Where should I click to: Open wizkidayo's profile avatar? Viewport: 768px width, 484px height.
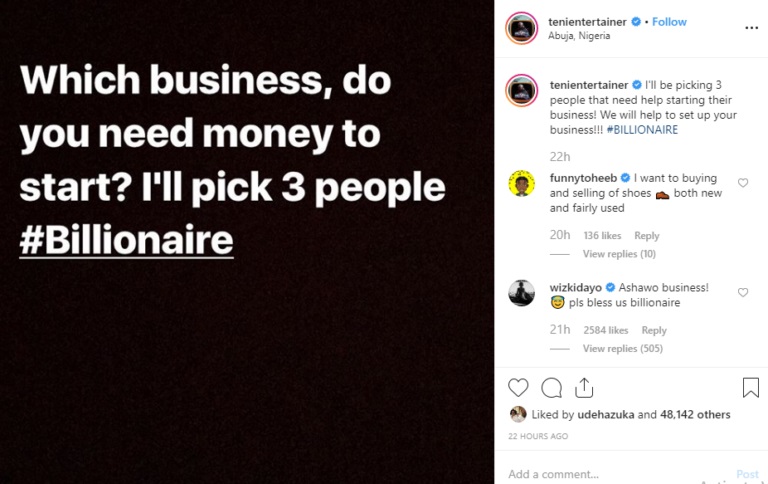(521, 292)
